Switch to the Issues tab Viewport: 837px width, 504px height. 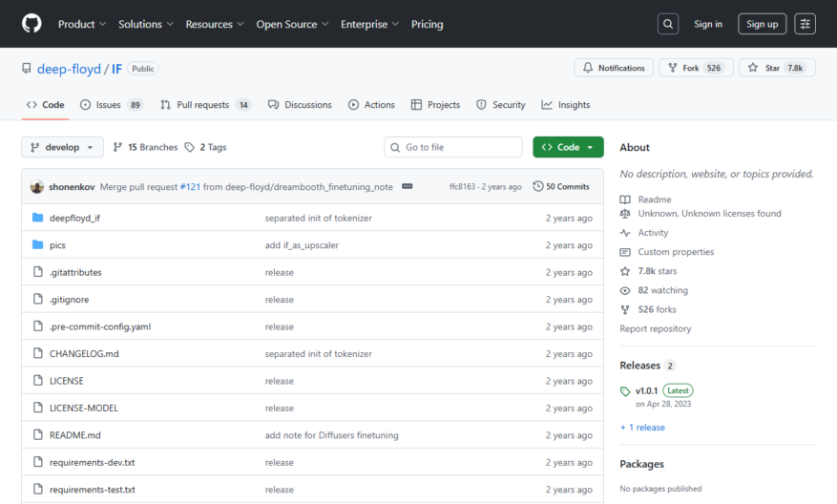click(112, 105)
